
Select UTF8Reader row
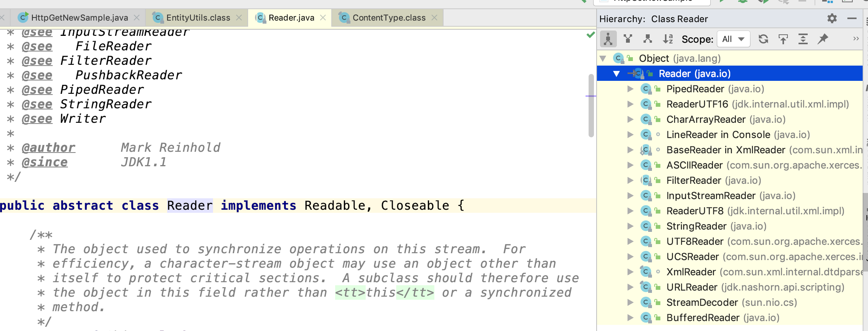730,241
